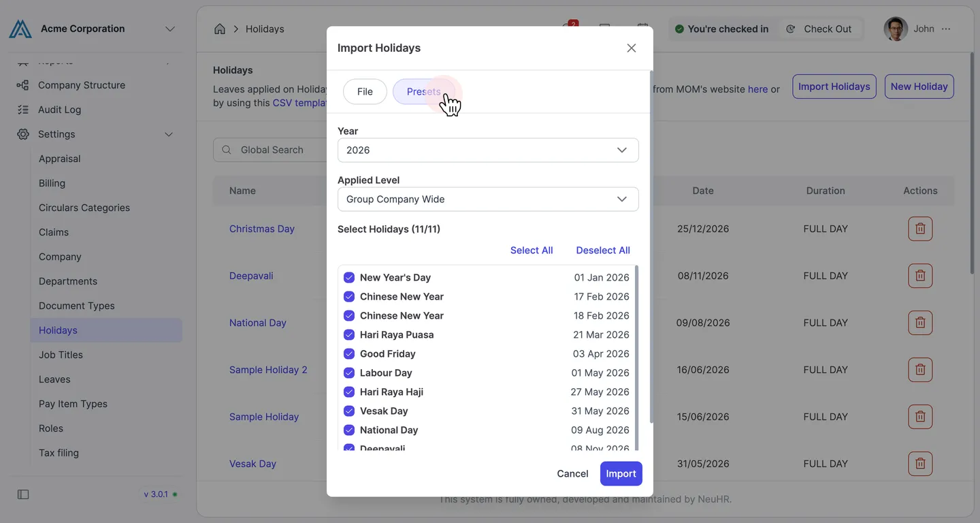Click the Import button in dialog
The image size is (980, 523).
tap(621, 473)
